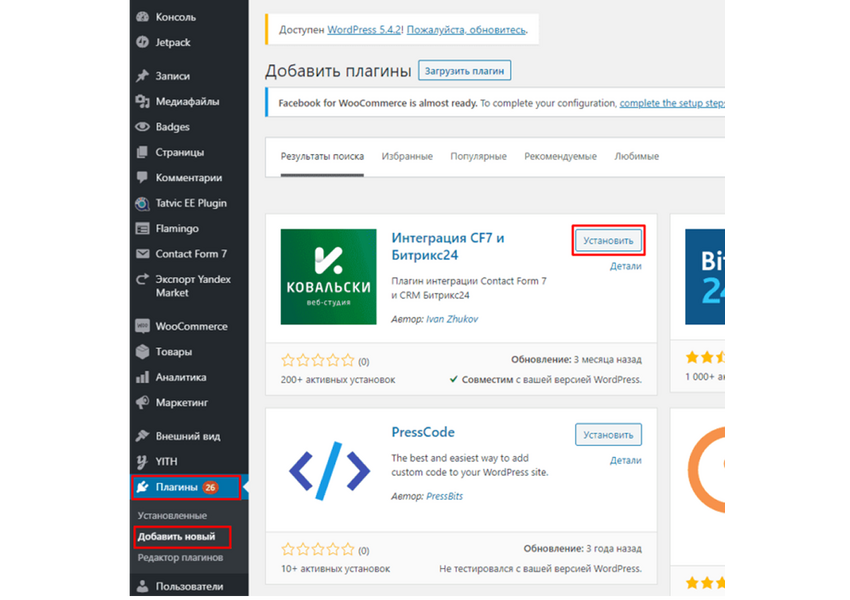Click the Записи pin icon
Viewport: 850px width, 600px height.
coord(142,76)
